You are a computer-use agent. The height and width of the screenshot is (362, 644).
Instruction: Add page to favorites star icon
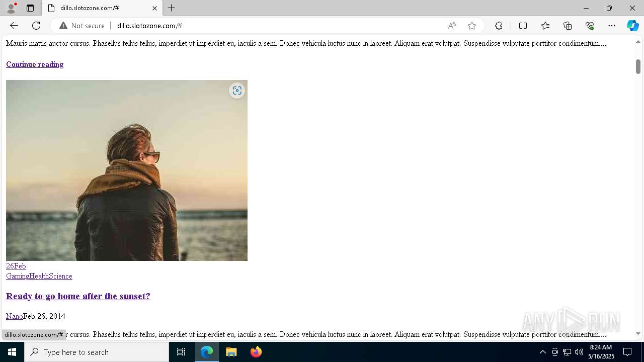pyautogui.click(x=472, y=26)
